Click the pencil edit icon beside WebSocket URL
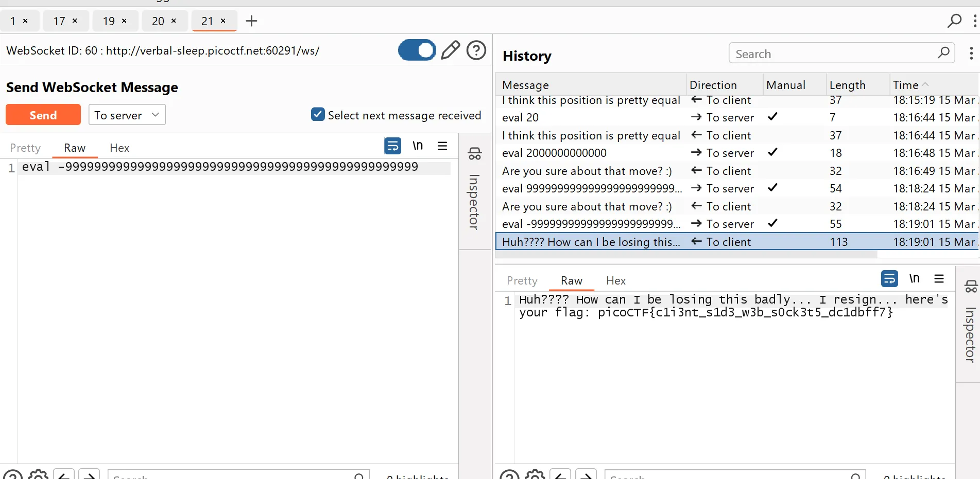Viewport: 980px width, 479px height. [450, 50]
